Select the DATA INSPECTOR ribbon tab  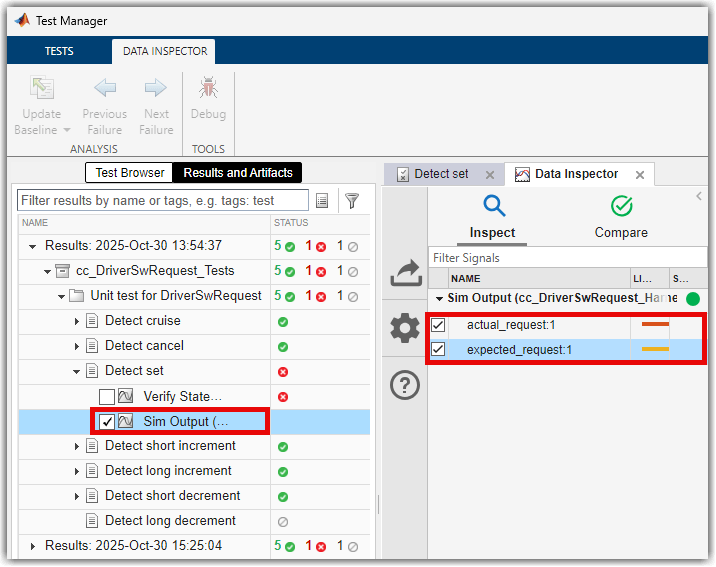[165, 51]
